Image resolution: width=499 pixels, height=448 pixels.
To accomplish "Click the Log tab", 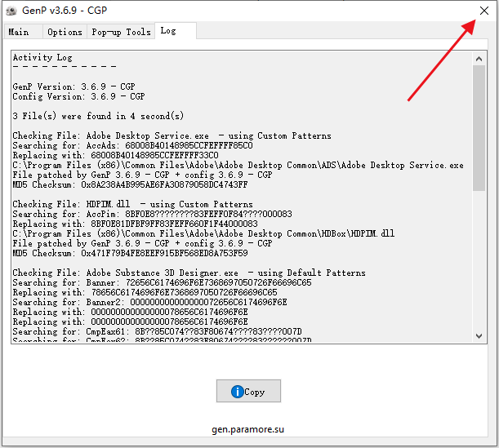I will (168, 31).
